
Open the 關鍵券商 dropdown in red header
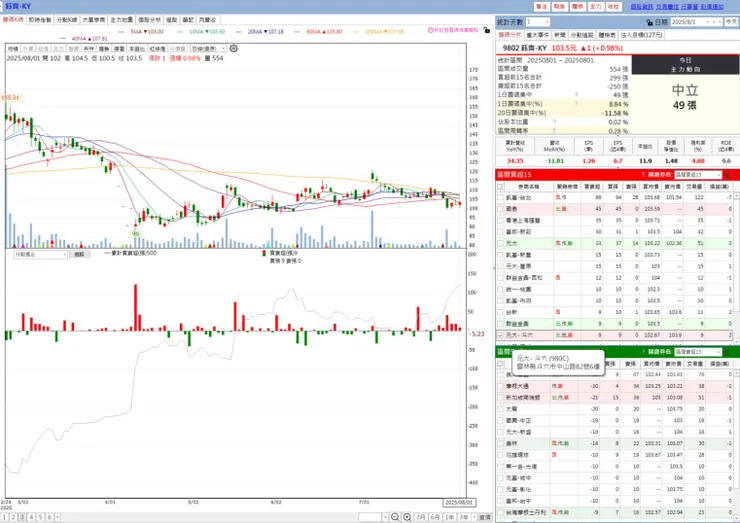[718, 175]
